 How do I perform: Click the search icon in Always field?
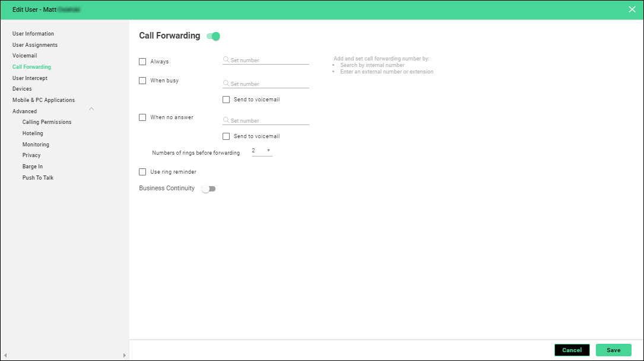(226, 60)
